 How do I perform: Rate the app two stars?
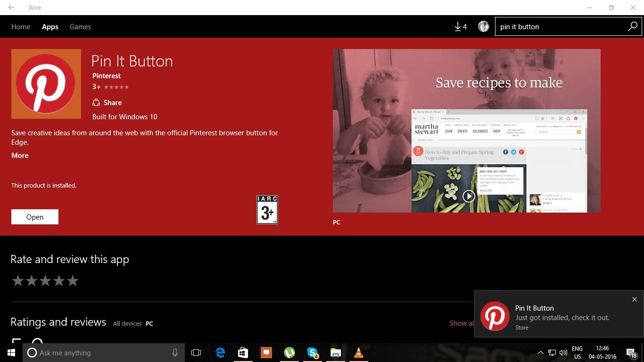click(32, 281)
